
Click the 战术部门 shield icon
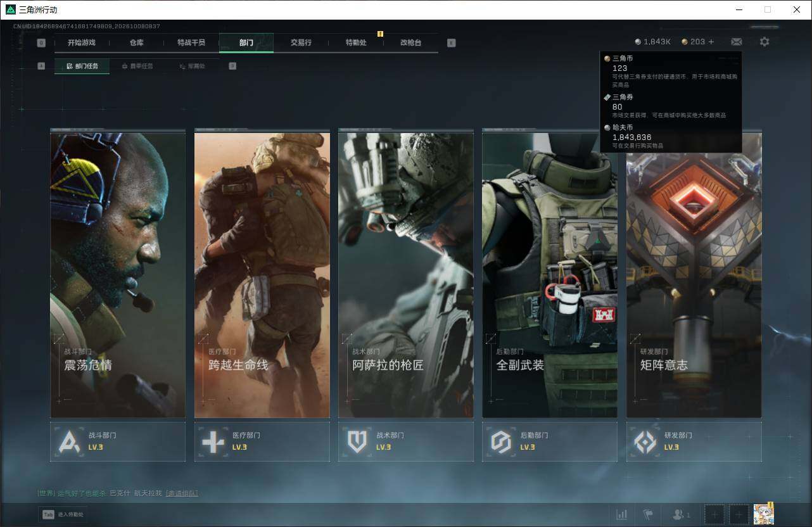point(357,441)
